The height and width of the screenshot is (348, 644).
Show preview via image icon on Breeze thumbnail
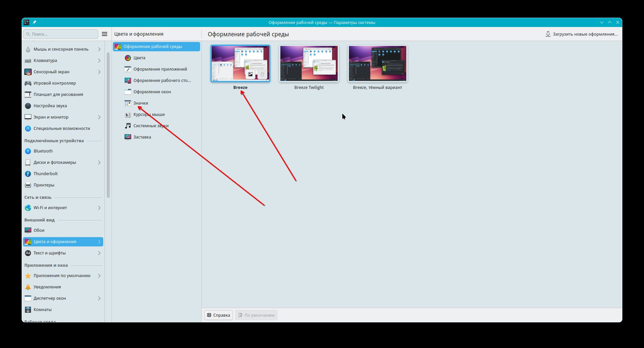coord(250,74)
